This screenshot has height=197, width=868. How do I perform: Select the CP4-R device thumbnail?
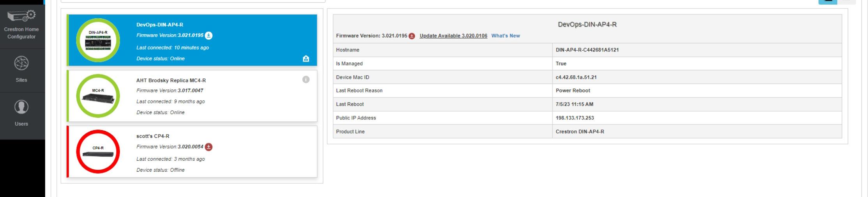point(98,152)
